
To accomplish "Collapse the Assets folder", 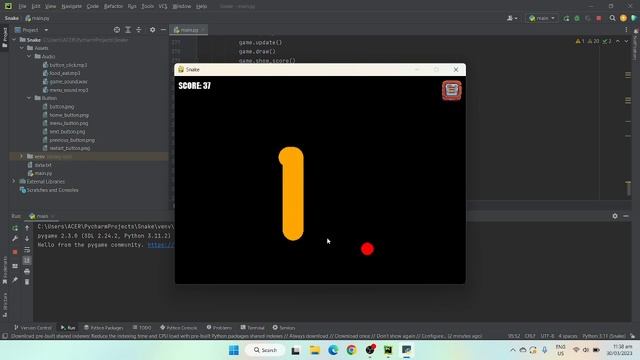I will tap(22, 48).
